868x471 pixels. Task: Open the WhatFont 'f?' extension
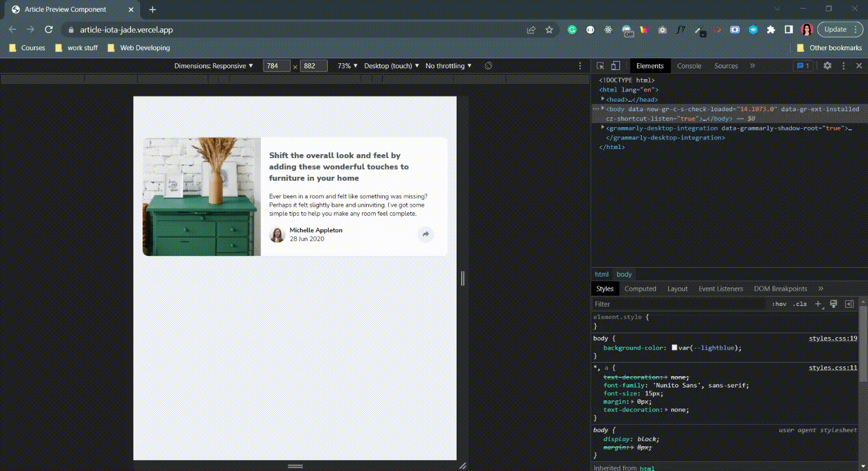681,30
